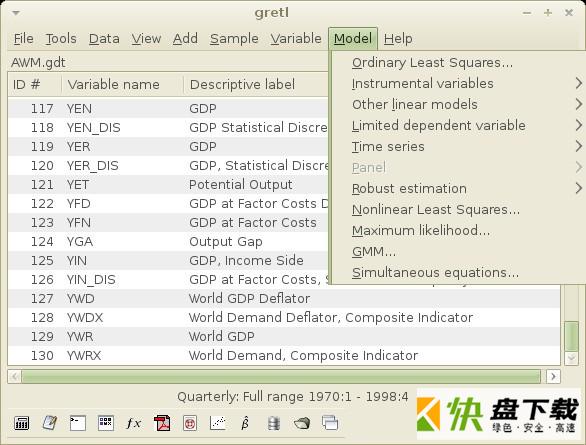Open the Add menu

pyautogui.click(x=185, y=38)
